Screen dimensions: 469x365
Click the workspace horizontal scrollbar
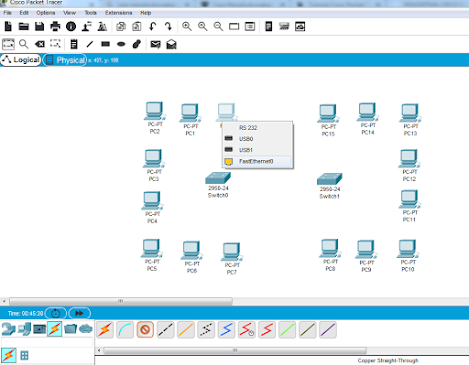[121, 301]
